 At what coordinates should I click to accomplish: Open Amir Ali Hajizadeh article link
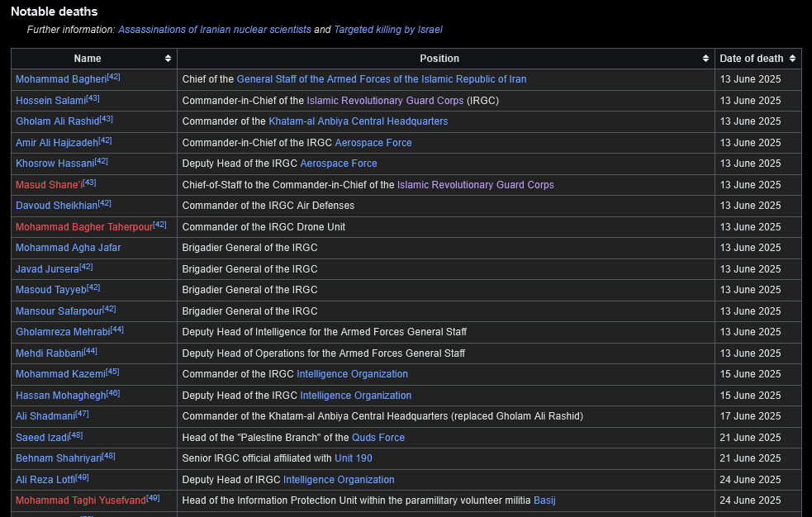57,142
